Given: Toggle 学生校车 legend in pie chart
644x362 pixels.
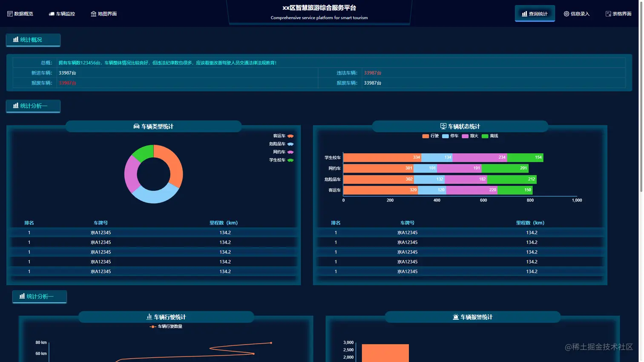Looking at the screenshot, I should (281, 160).
